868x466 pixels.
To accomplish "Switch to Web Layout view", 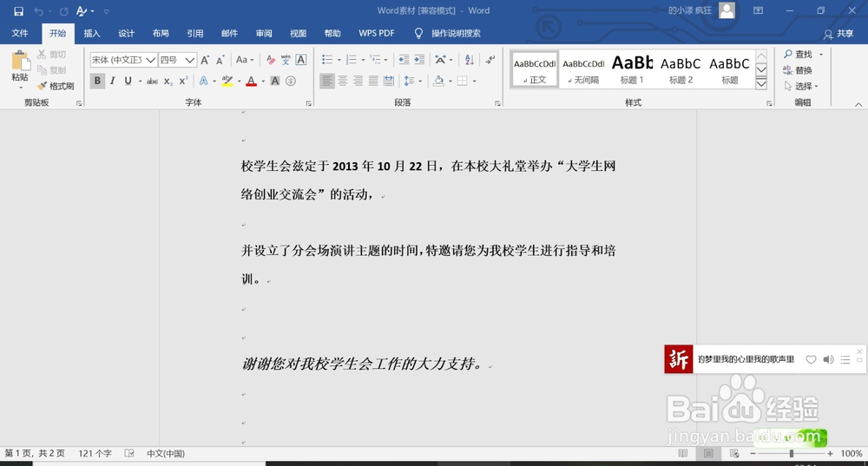I will [x=734, y=453].
